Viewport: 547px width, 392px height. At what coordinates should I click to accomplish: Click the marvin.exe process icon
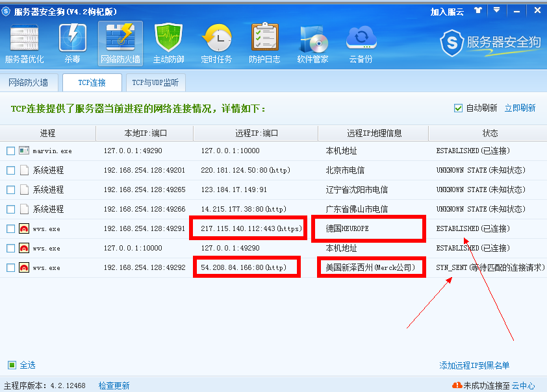pos(24,151)
